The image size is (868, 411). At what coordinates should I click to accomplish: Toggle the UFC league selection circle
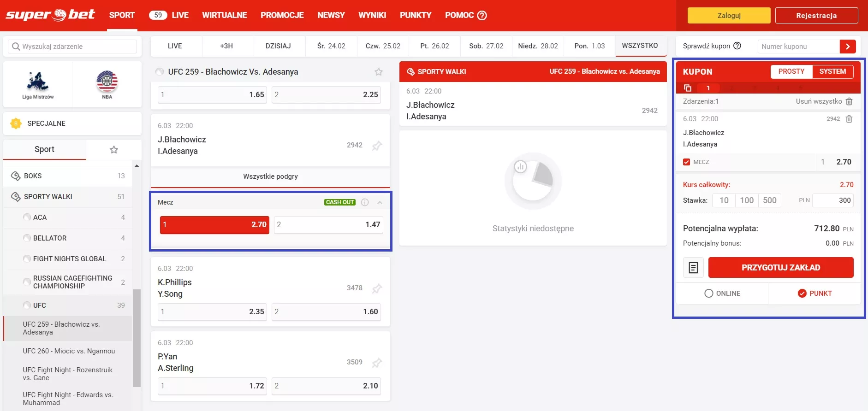27,305
